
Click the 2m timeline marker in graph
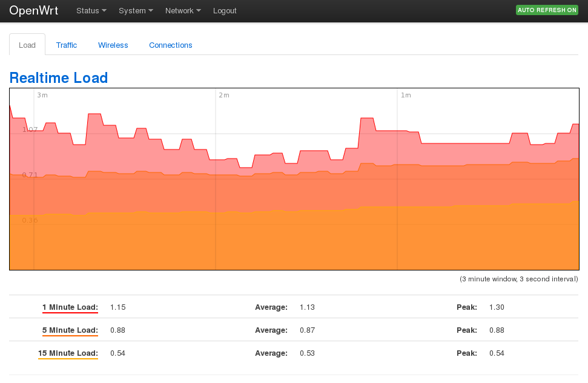click(x=224, y=95)
